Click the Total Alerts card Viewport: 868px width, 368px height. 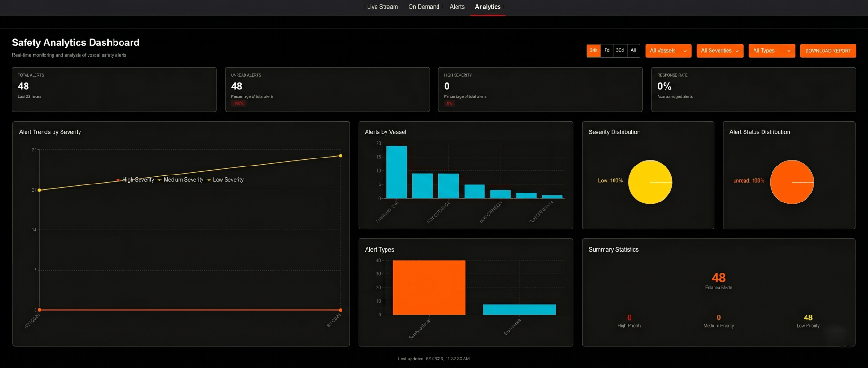[114, 89]
